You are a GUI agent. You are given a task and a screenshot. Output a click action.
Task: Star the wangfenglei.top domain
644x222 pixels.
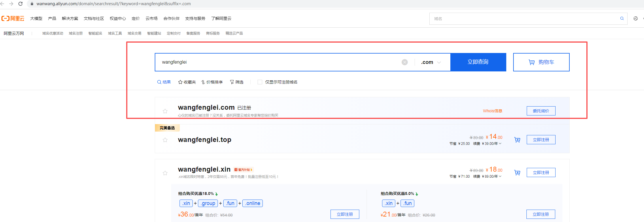[165, 140]
